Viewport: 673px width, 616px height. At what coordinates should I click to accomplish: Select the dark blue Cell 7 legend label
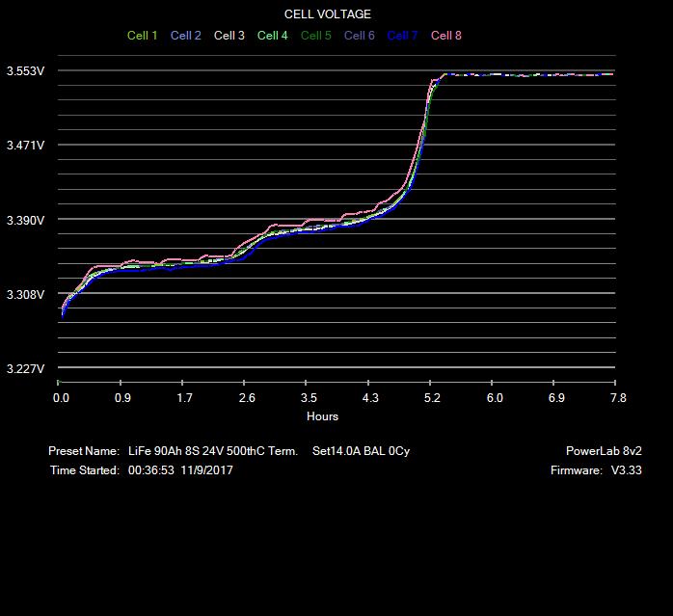tap(402, 36)
